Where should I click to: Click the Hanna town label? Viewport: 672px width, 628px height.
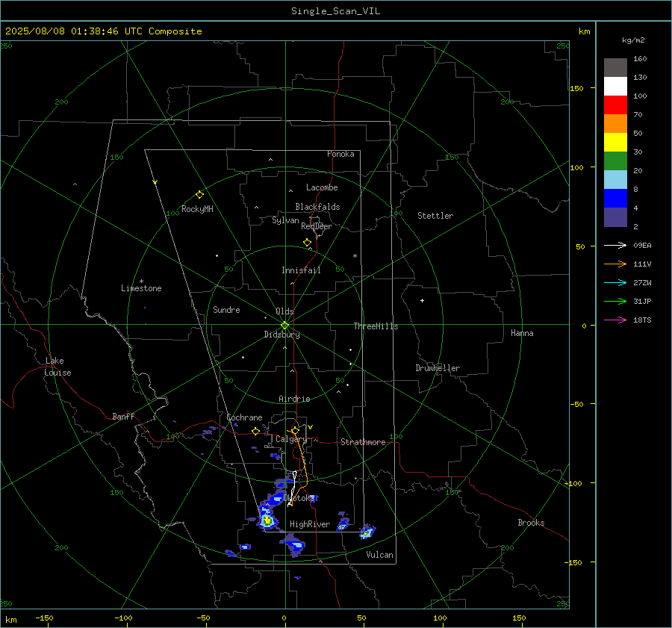522,333
